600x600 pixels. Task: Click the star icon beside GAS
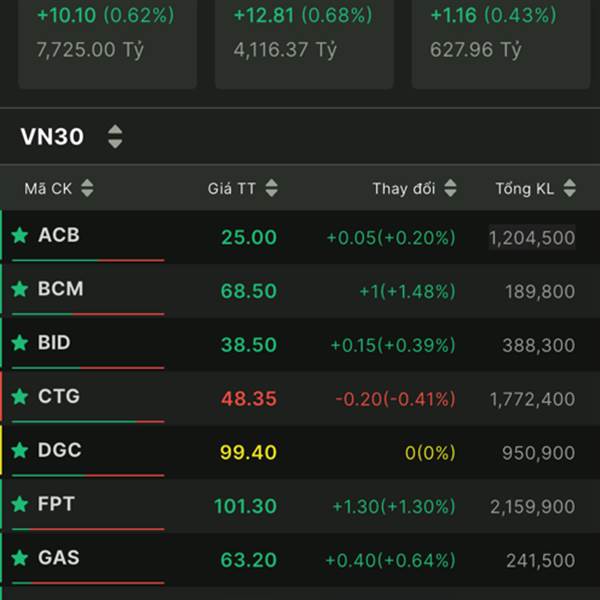(x=20, y=558)
